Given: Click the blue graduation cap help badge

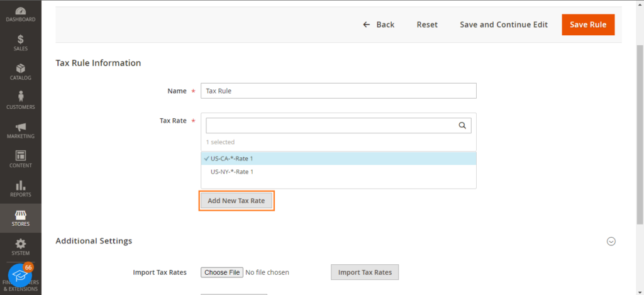Looking at the screenshot, I should click(x=19, y=276).
